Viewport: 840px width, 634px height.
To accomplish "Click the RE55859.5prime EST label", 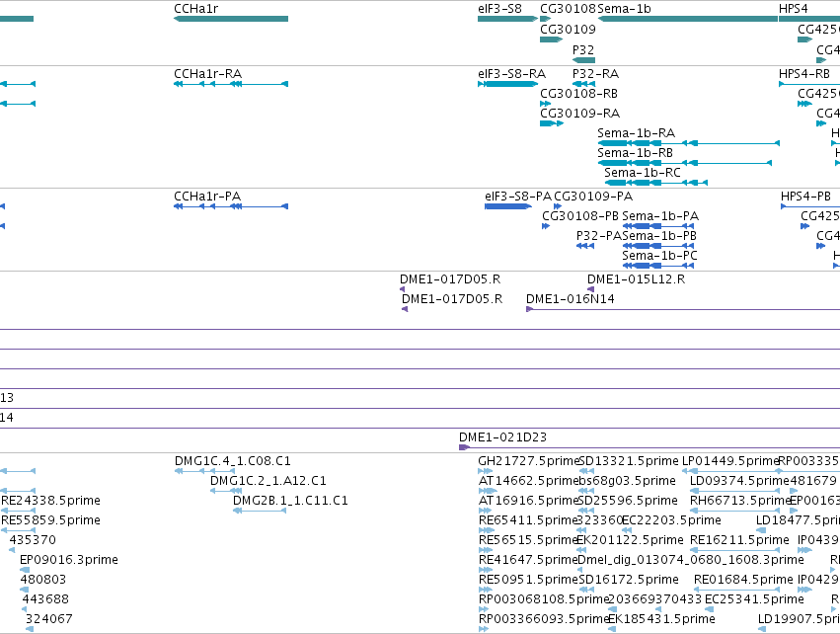I will click(x=50, y=520).
